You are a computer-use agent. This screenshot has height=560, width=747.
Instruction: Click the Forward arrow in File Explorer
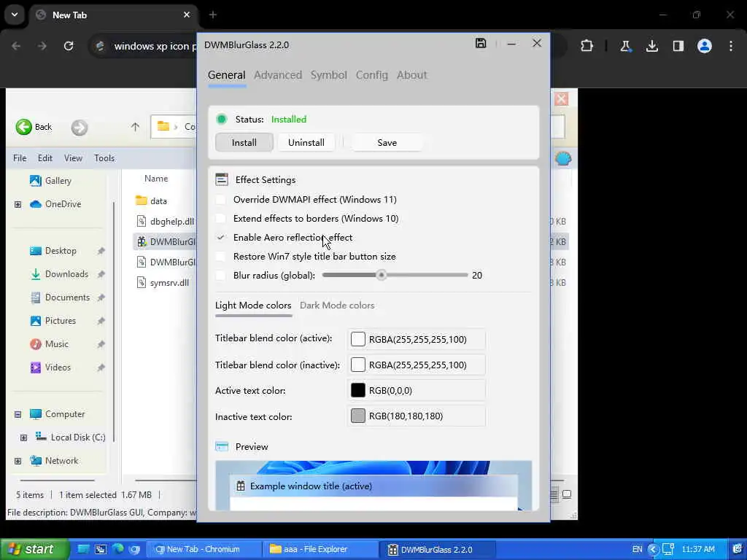click(x=80, y=127)
